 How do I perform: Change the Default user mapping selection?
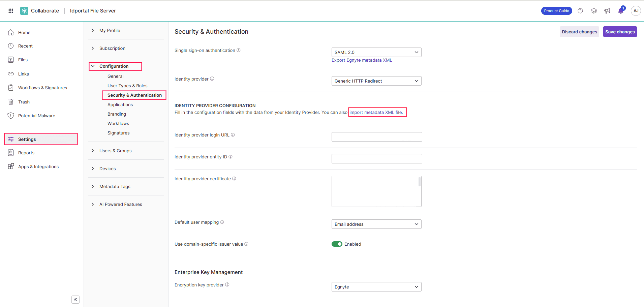(x=376, y=224)
